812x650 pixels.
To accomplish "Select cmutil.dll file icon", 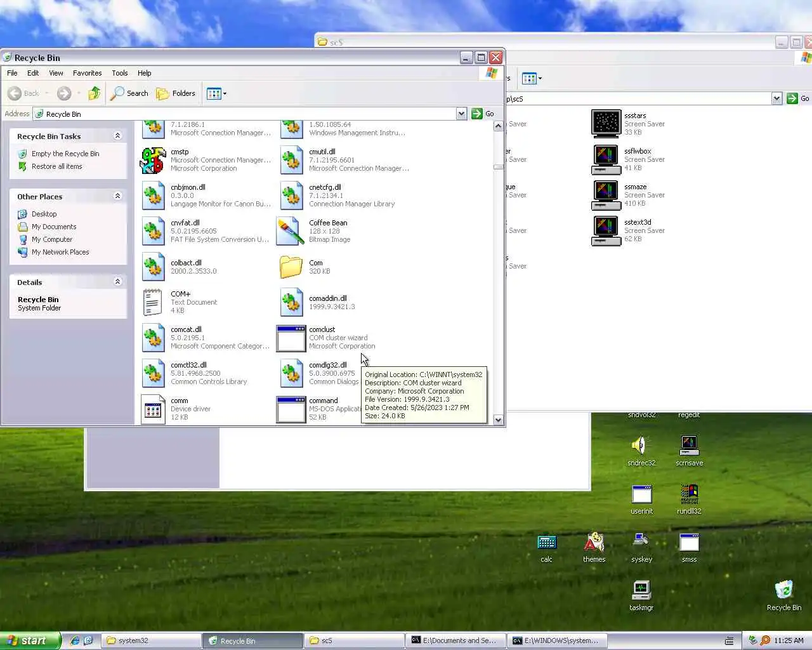I will click(291, 161).
